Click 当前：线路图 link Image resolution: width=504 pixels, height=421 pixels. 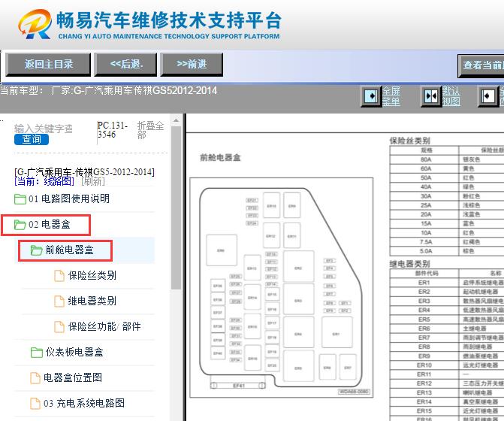[x=44, y=181]
